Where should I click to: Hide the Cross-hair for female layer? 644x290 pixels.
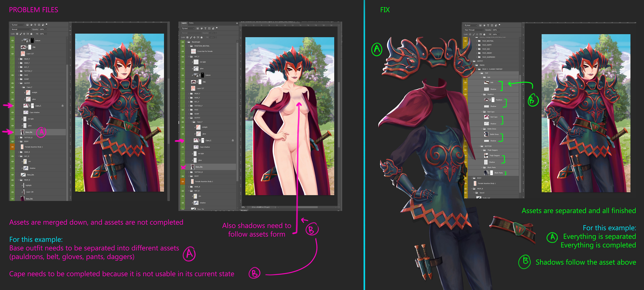(x=183, y=51)
